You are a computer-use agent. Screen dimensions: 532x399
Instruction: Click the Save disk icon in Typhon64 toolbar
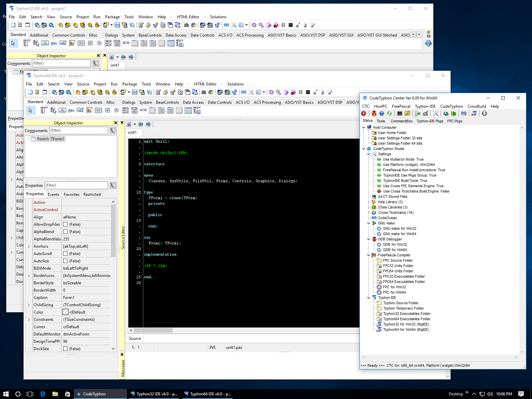pyautogui.click(x=135, y=92)
